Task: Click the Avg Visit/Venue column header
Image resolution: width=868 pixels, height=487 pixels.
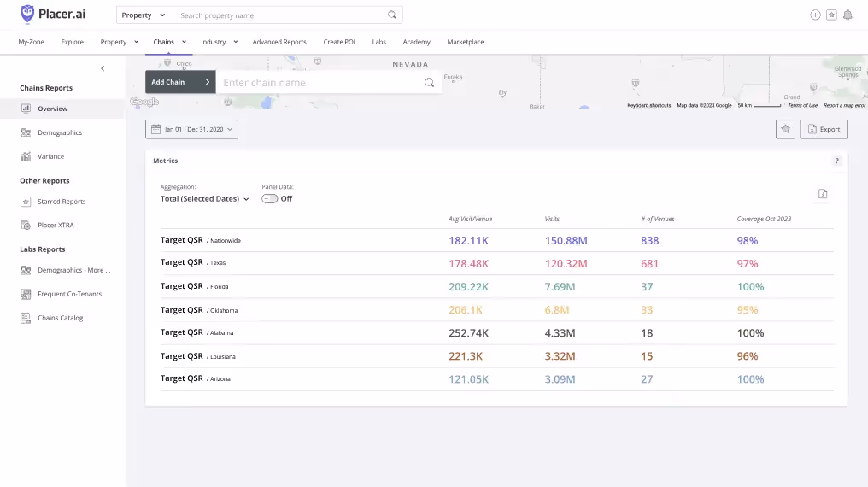Action: pos(470,219)
